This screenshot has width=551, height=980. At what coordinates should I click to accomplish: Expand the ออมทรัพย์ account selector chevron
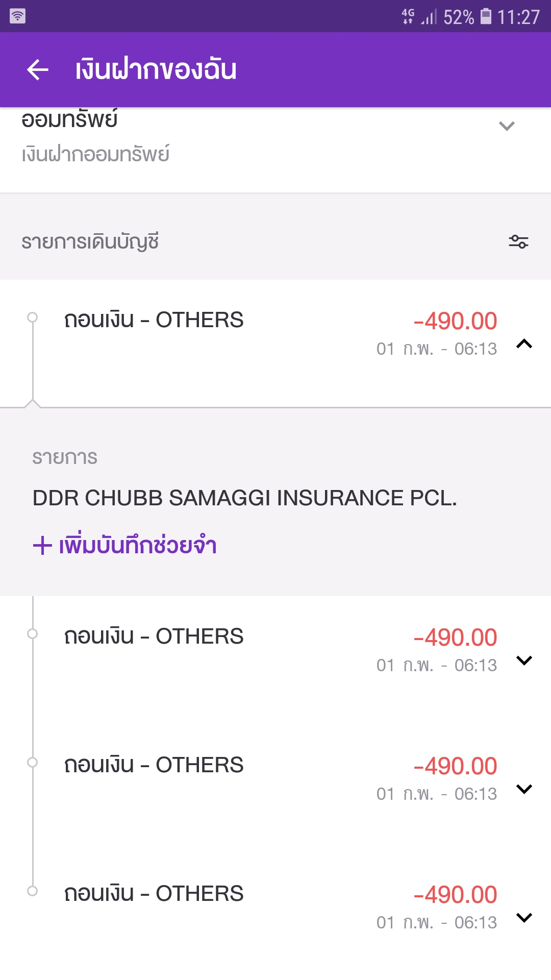coord(507,126)
